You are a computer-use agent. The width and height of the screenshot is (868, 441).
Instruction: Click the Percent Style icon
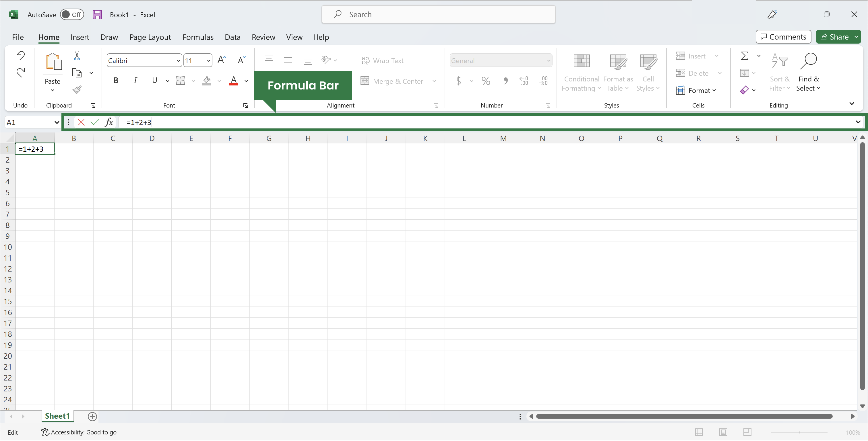(x=486, y=81)
